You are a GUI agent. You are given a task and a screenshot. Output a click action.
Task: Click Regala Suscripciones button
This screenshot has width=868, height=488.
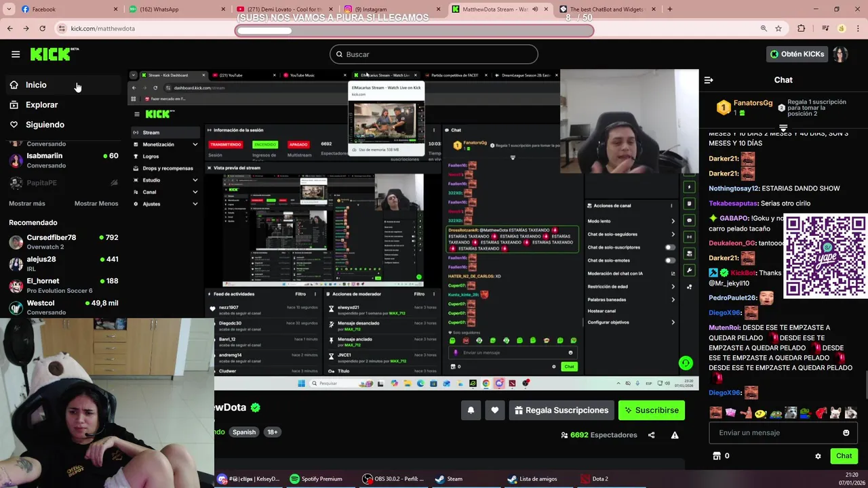click(x=561, y=410)
